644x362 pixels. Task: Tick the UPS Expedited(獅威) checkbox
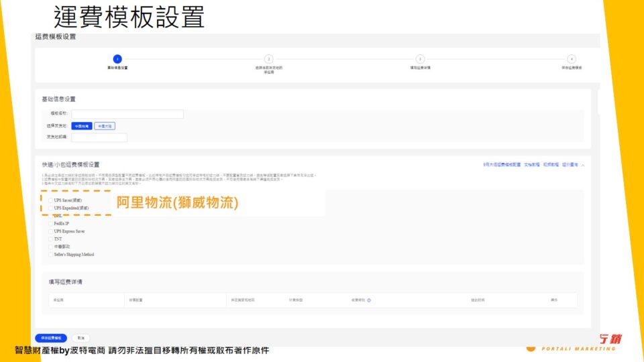click(51, 208)
